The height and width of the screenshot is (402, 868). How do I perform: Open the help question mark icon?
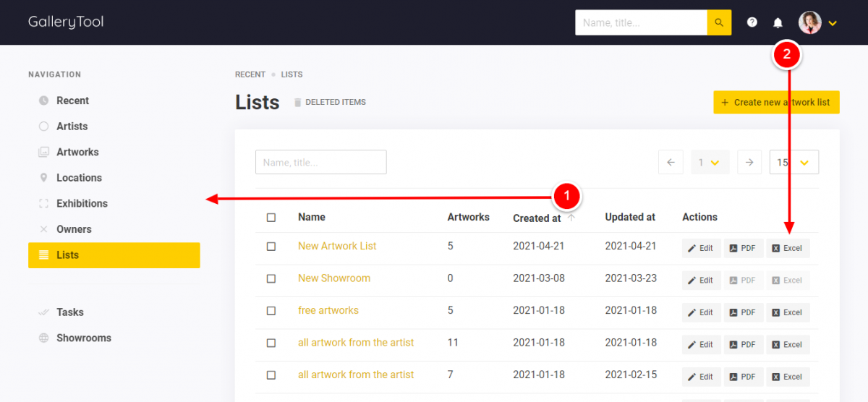(x=752, y=22)
